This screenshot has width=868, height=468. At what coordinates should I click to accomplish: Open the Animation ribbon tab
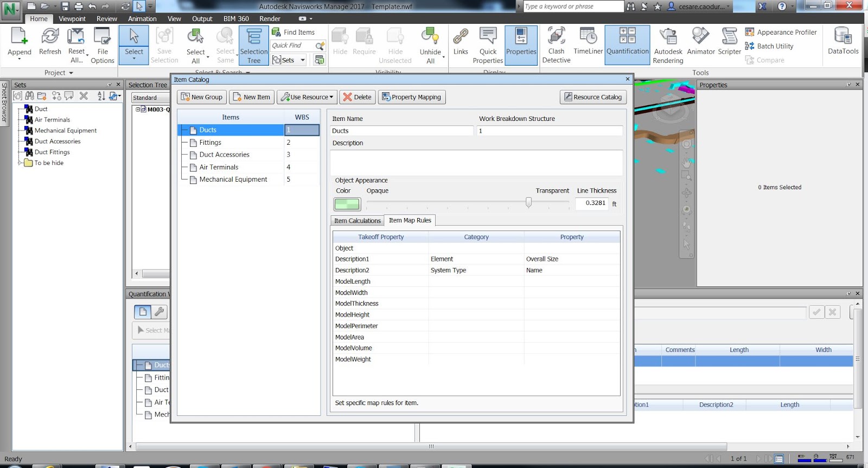142,18
